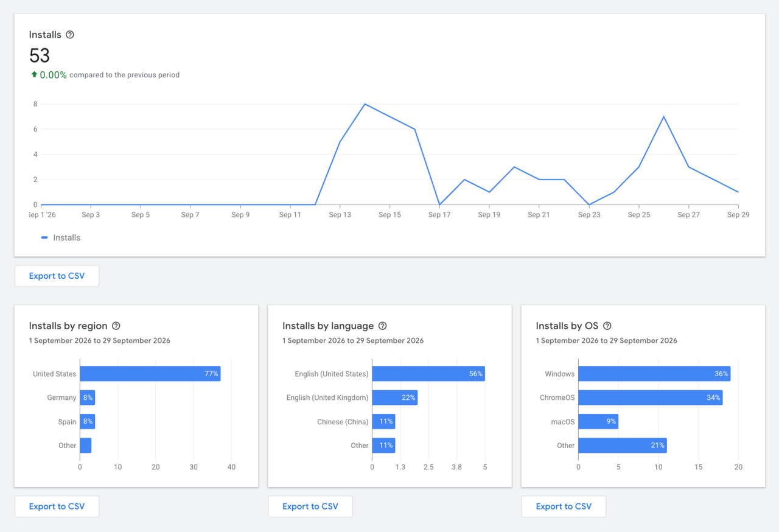
Task: Click the ChromeOS label
Action: click(557, 397)
